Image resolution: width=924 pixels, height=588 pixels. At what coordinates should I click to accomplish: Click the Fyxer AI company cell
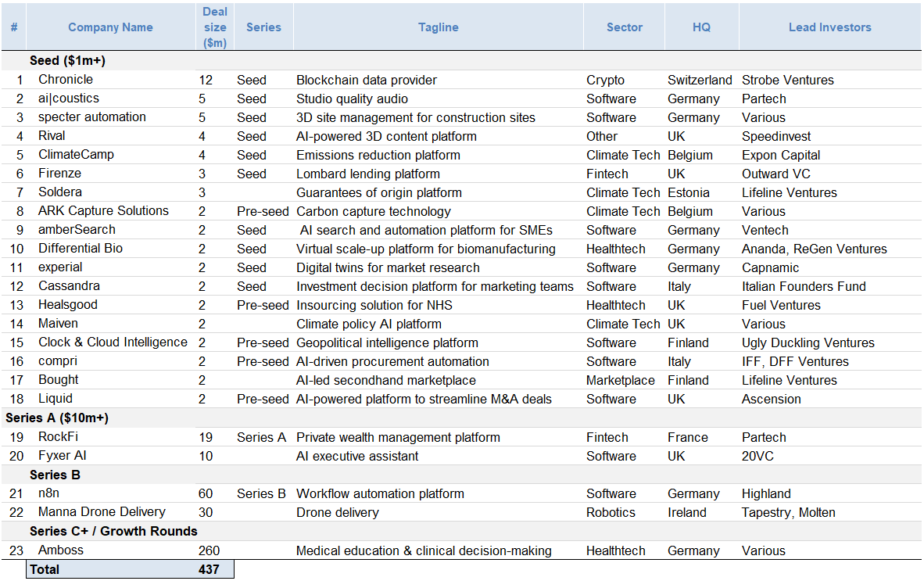[62, 455]
